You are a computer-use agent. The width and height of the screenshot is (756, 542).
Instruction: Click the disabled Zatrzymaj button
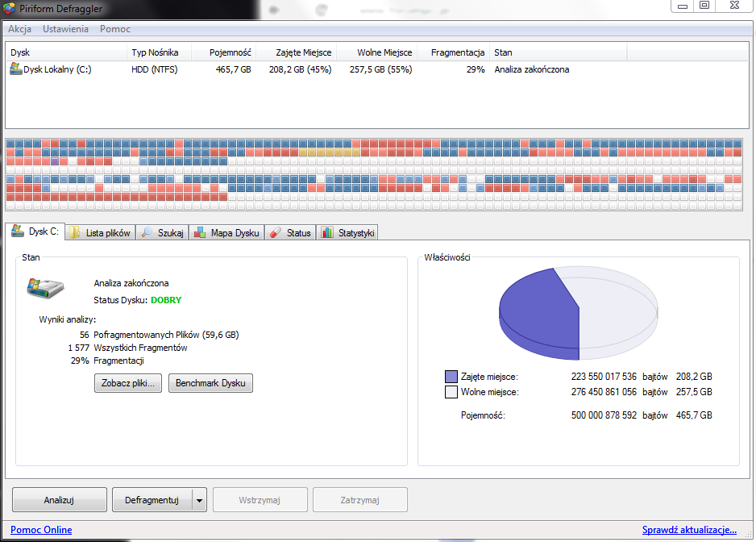pos(359,499)
